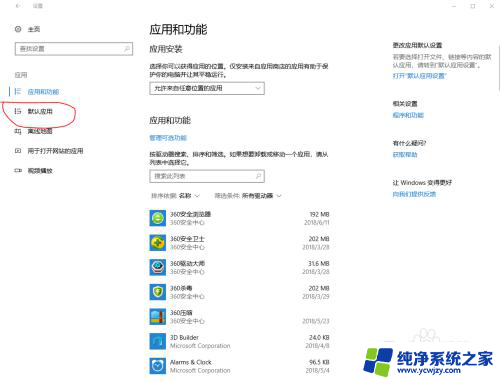Open the 主页 home gear icon
Viewport: 500px width, 382px height.
pyautogui.click(x=18, y=29)
